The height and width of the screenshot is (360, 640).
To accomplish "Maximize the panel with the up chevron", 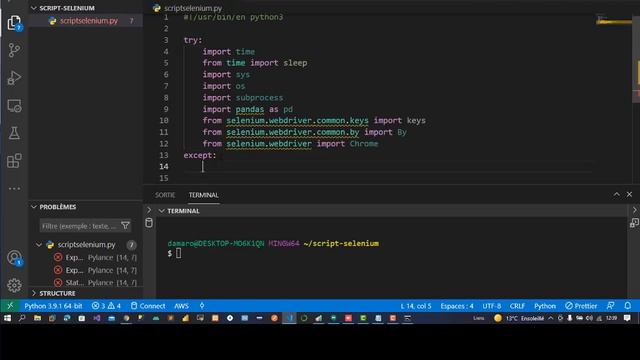I will [616, 195].
